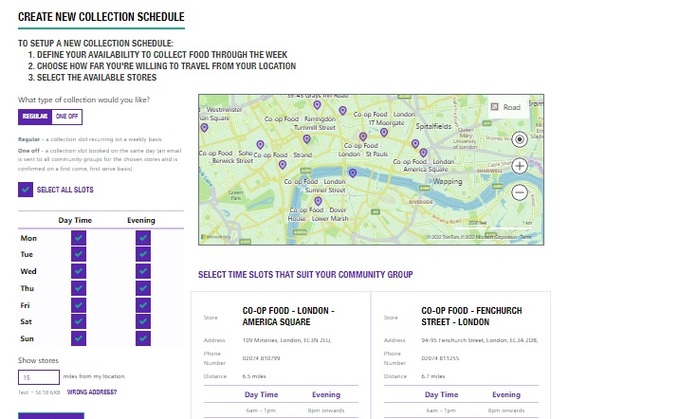The height and width of the screenshot is (419, 679).
Task: Click the Create New Collection Schedule heading
Action: (x=101, y=17)
